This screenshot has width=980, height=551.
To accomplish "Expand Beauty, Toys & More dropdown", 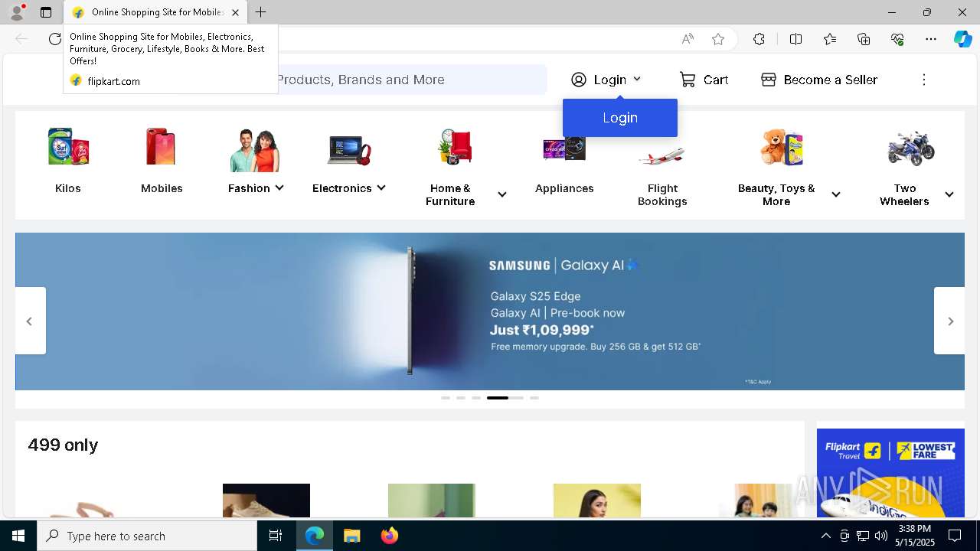I will click(x=836, y=194).
